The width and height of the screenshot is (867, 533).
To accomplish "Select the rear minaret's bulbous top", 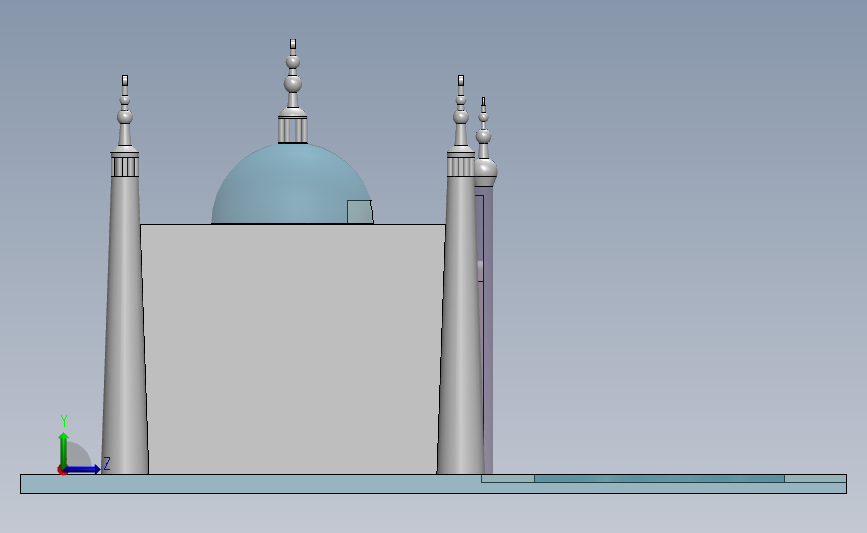I will tap(485, 171).
